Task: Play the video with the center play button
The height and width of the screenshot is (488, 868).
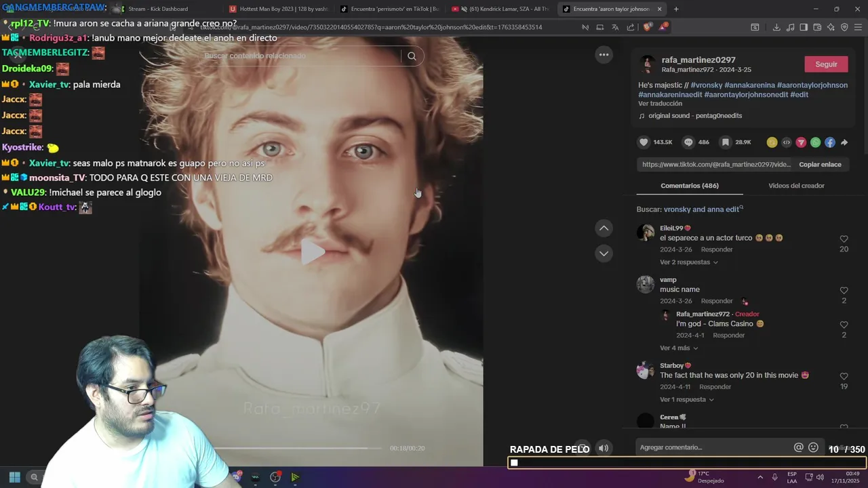Action: pos(313,252)
